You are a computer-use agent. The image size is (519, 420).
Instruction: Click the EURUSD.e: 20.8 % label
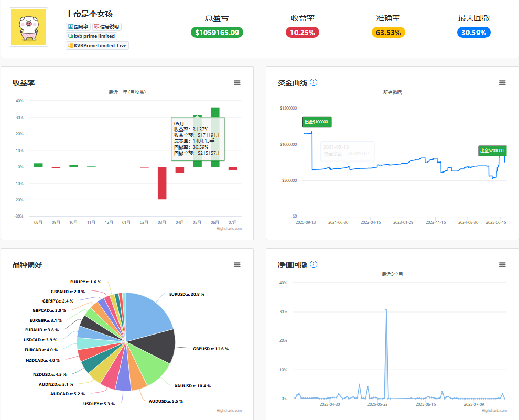point(187,294)
